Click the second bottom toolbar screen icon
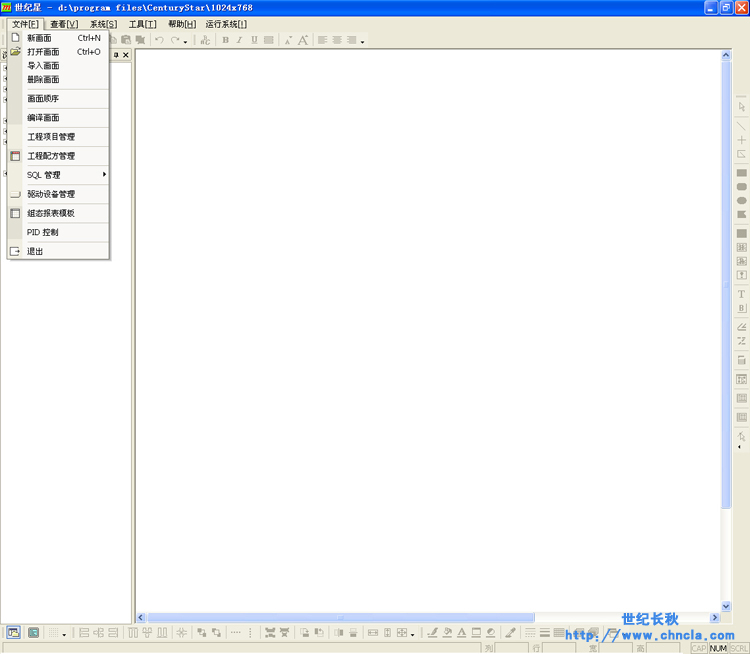This screenshot has width=750, height=654. pyautogui.click(x=33, y=633)
